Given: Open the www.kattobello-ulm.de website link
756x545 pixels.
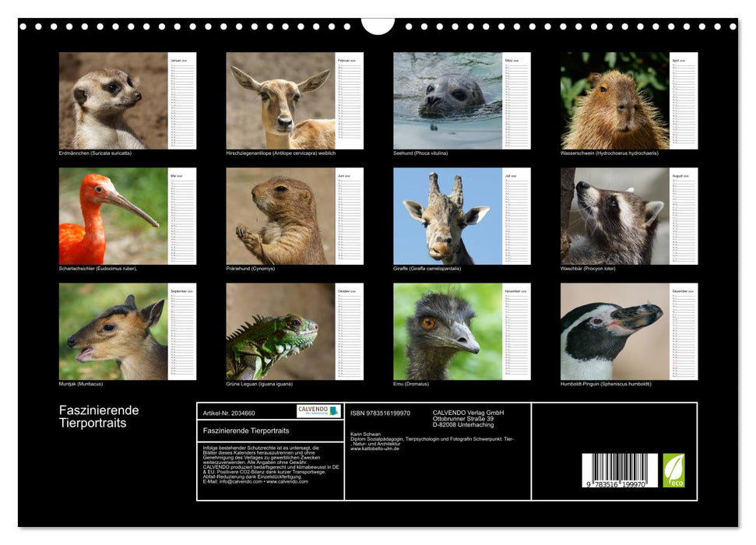Looking at the screenshot, I should pos(375,448).
